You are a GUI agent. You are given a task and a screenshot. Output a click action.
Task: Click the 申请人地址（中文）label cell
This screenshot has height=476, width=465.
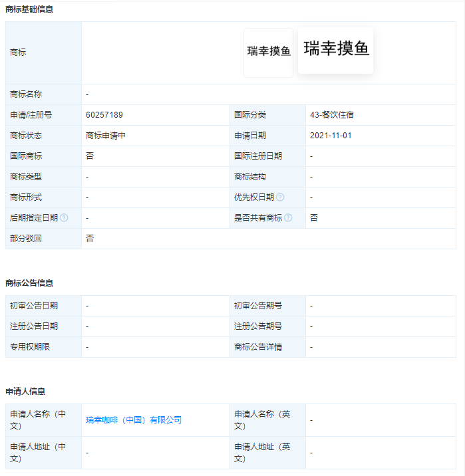pos(43,453)
